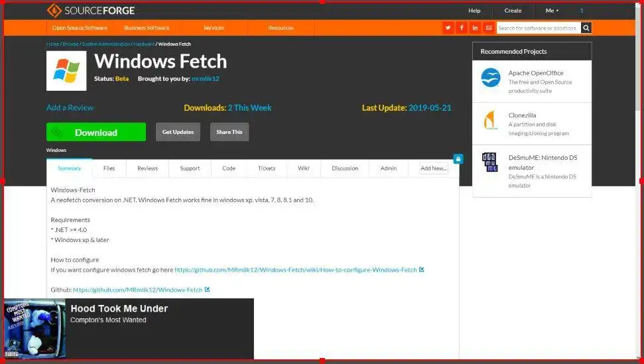Image resolution: width=644 pixels, height=364 pixels.
Task: Open the Tickets tab
Action: [x=267, y=168]
